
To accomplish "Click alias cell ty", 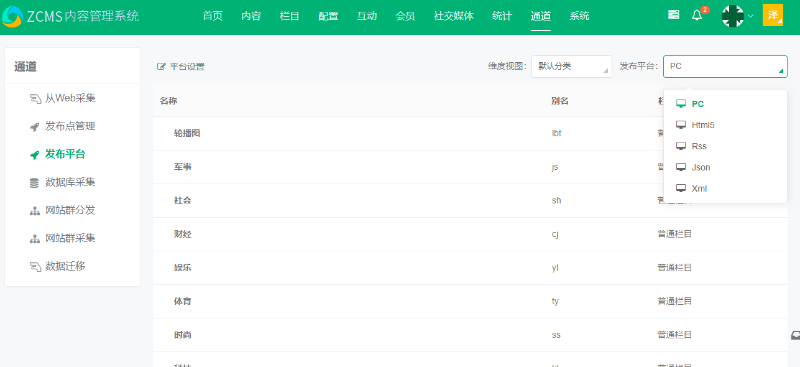I will pyautogui.click(x=555, y=302).
